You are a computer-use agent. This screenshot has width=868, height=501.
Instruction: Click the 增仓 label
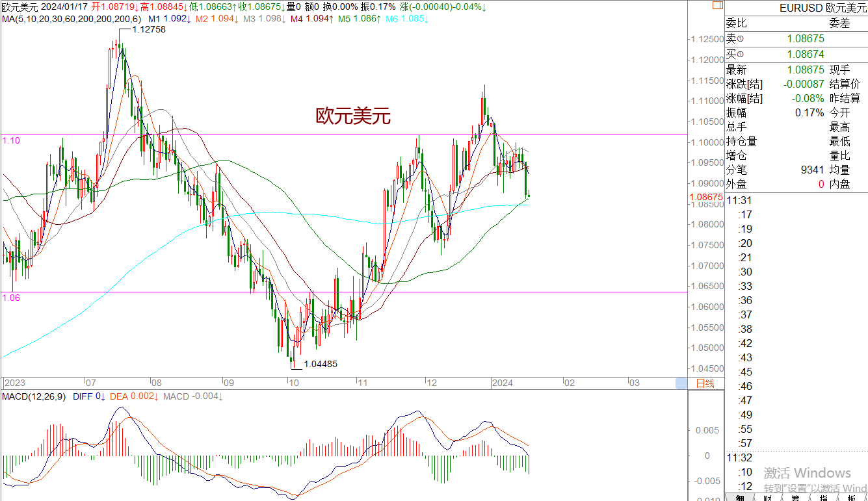(736, 155)
